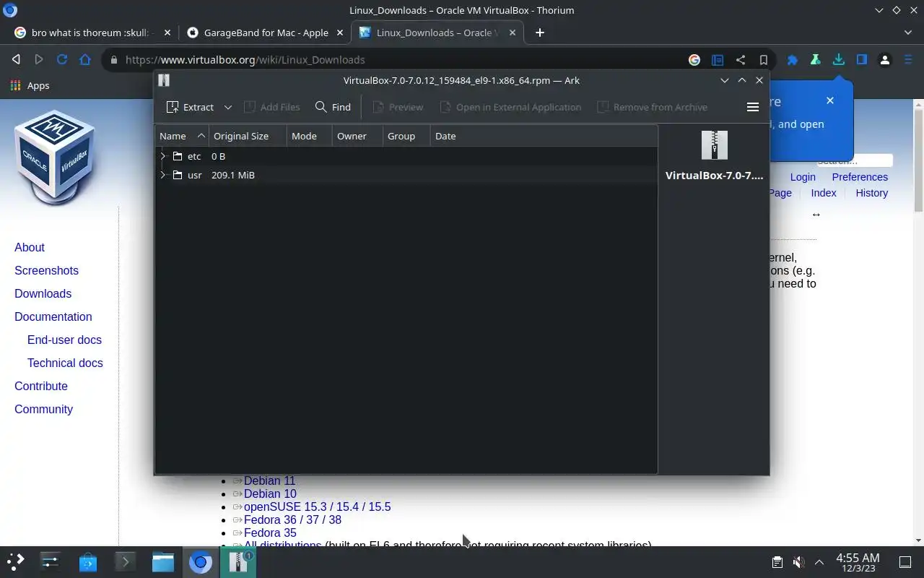Click 209.1 MiB size of usr
The height and width of the screenshot is (578, 924).
pos(232,175)
